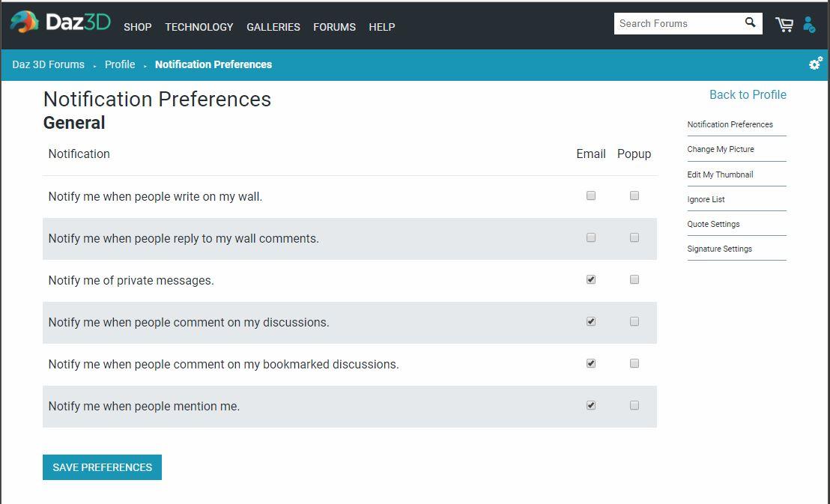Viewport: 830px width, 504px height.
Task: Click the settings gears icon
Action: pos(816,64)
